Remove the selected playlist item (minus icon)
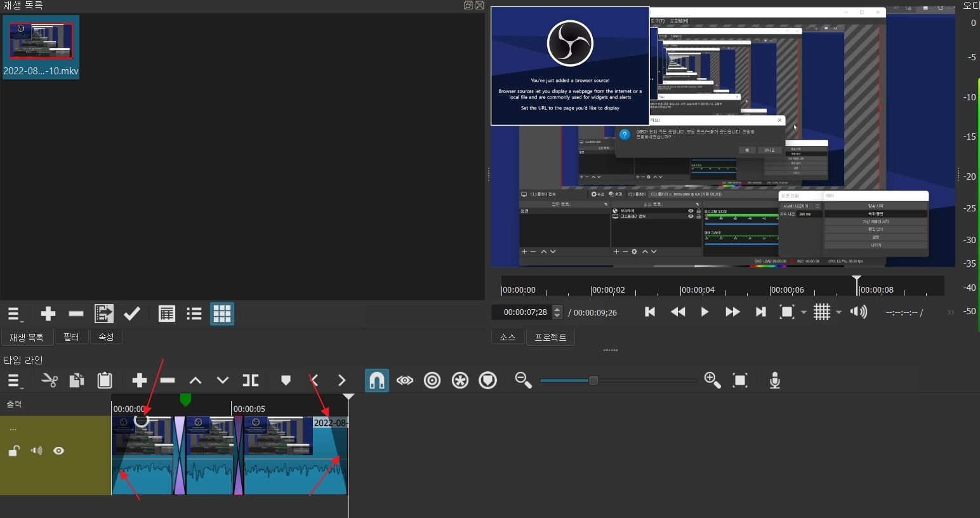The height and width of the screenshot is (518, 980). tap(76, 314)
